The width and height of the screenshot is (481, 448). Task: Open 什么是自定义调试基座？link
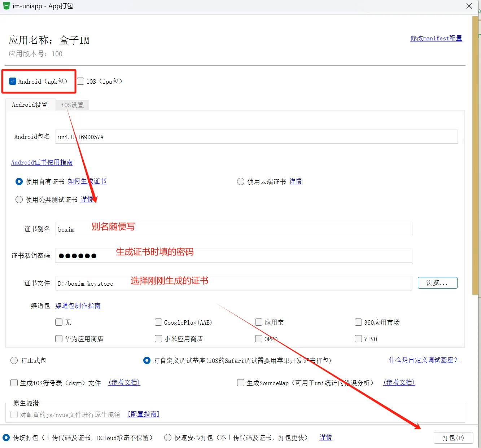tap(424, 360)
